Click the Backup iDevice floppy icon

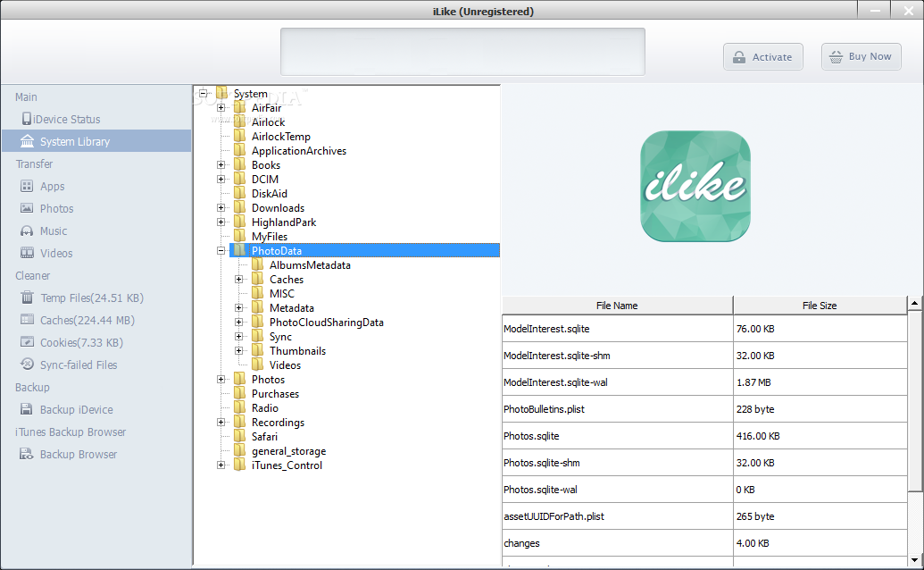click(x=27, y=409)
